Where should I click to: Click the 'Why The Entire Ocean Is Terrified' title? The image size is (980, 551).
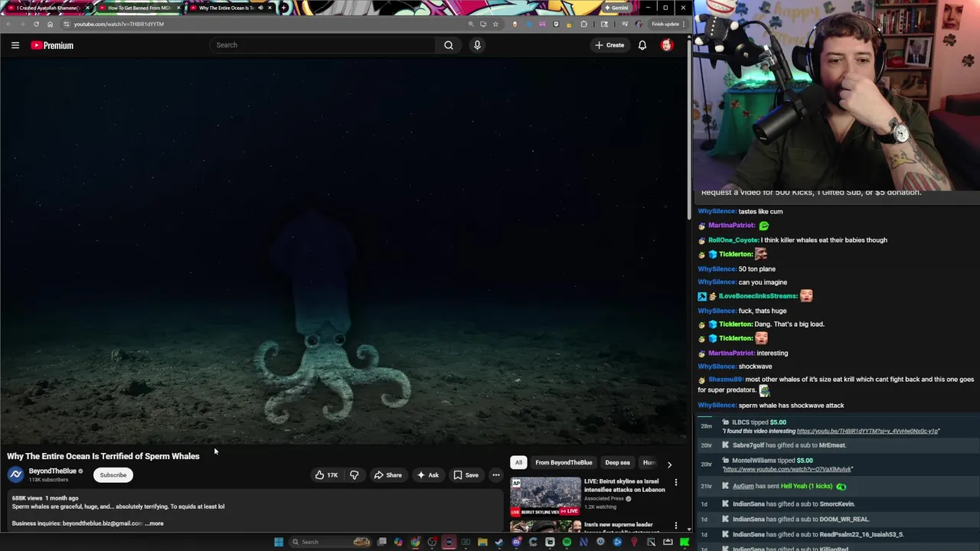pyautogui.click(x=103, y=456)
